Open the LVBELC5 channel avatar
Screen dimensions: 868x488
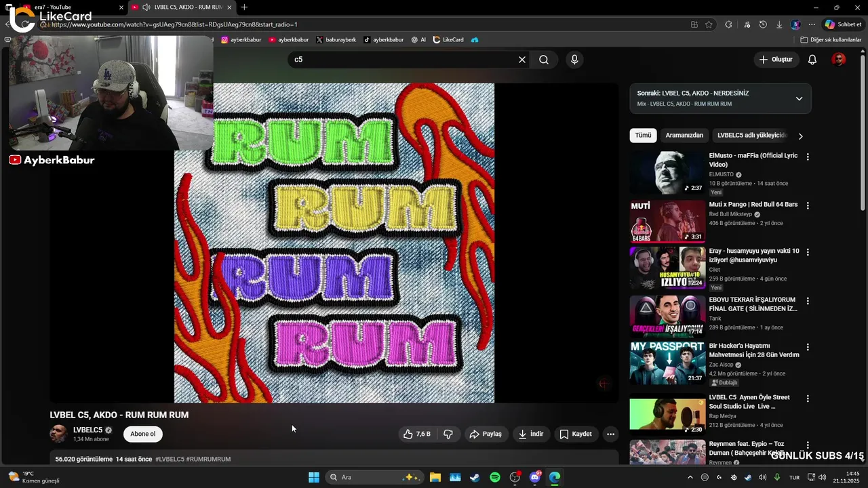click(x=59, y=434)
